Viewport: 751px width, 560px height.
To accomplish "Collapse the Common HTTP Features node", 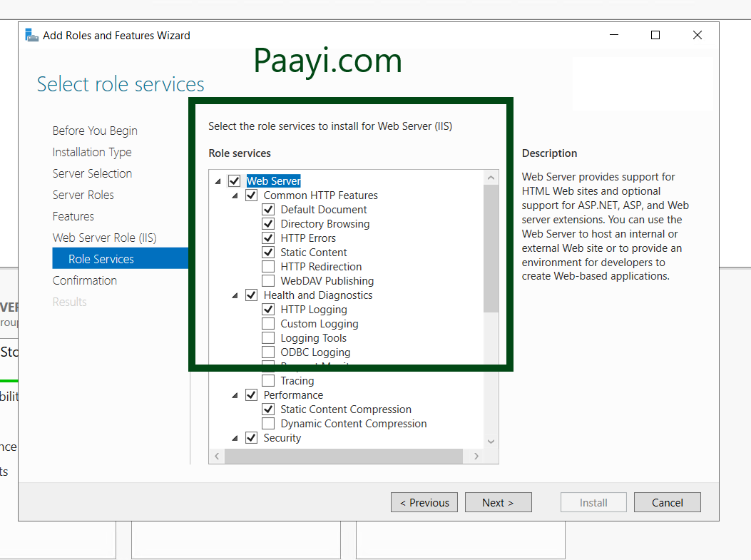I will coord(235,195).
